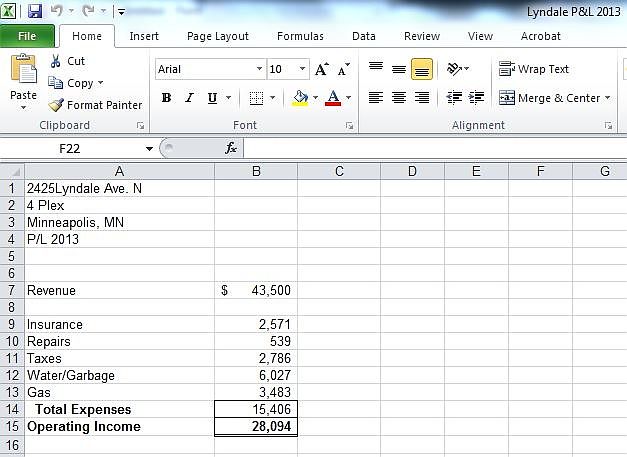Switch to the Page Layout tab

pyautogui.click(x=218, y=36)
